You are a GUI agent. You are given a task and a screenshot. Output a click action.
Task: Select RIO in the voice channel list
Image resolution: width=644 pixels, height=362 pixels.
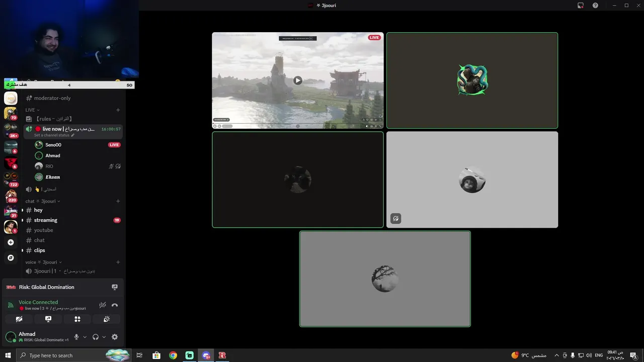click(77, 166)
